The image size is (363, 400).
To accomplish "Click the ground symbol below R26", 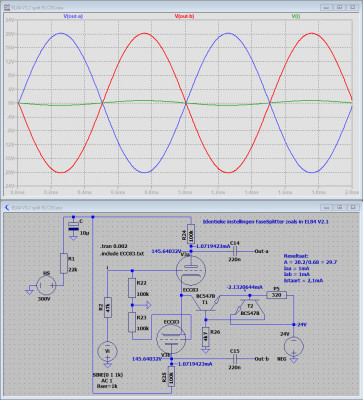I will pos(206,351).
